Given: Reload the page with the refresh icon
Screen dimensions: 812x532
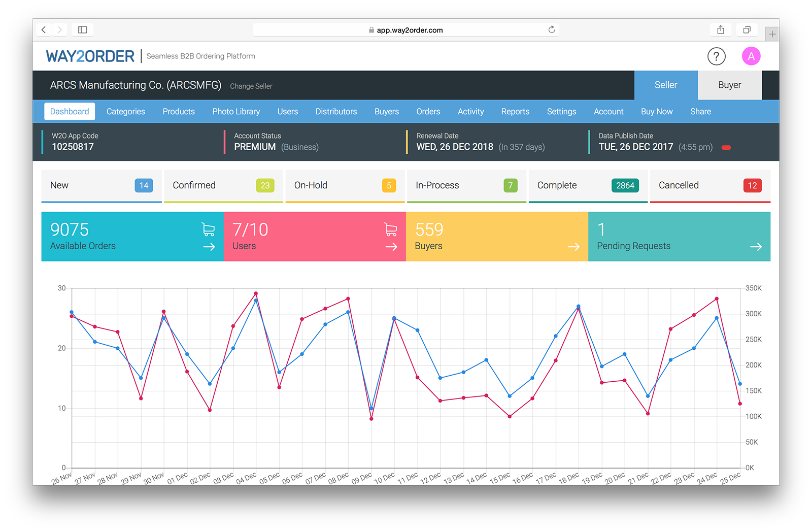Looking at the screenshot, I should coord(552,29).
